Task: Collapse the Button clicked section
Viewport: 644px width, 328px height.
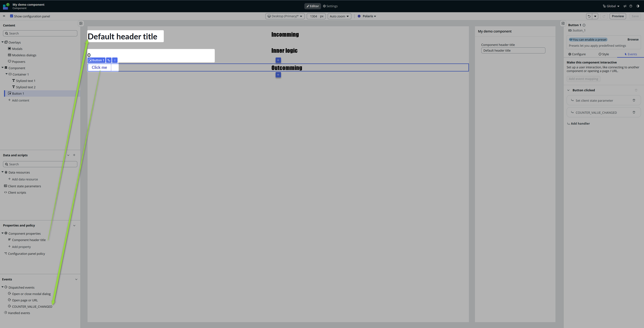Action: pos(568,90)
